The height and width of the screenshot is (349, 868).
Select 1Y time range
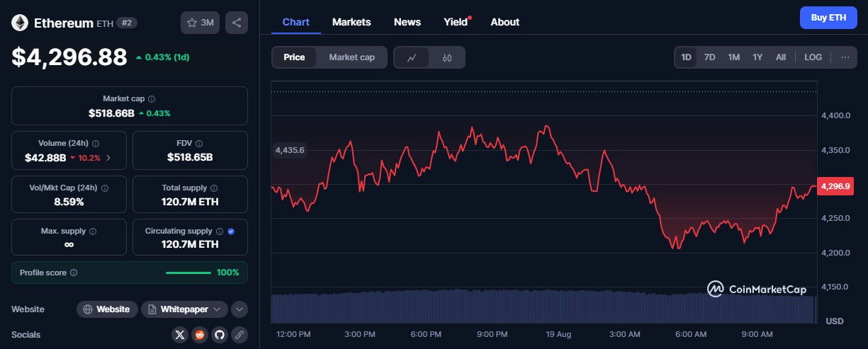(x=757, y=57)
